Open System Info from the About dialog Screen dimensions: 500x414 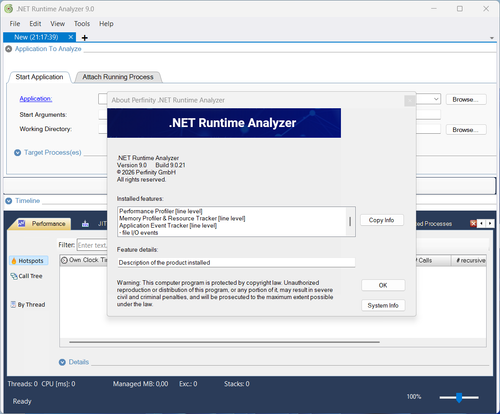(383, 305)
